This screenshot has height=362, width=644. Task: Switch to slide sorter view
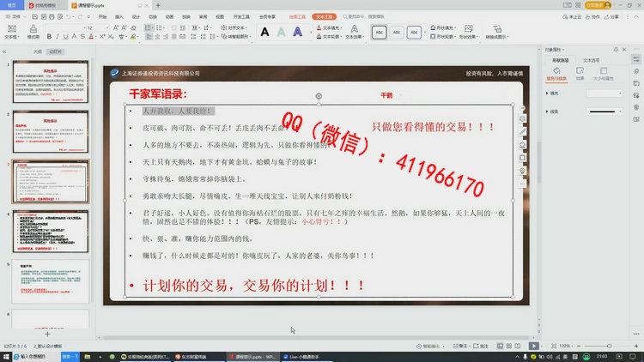[x=509, y=346]
